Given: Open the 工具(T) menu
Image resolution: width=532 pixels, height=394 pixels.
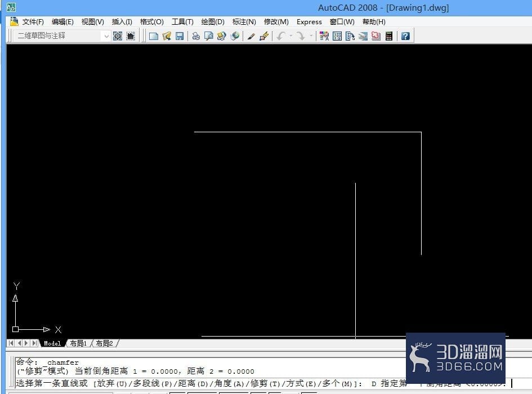Looking at the screenshot, I should (182, 22).
